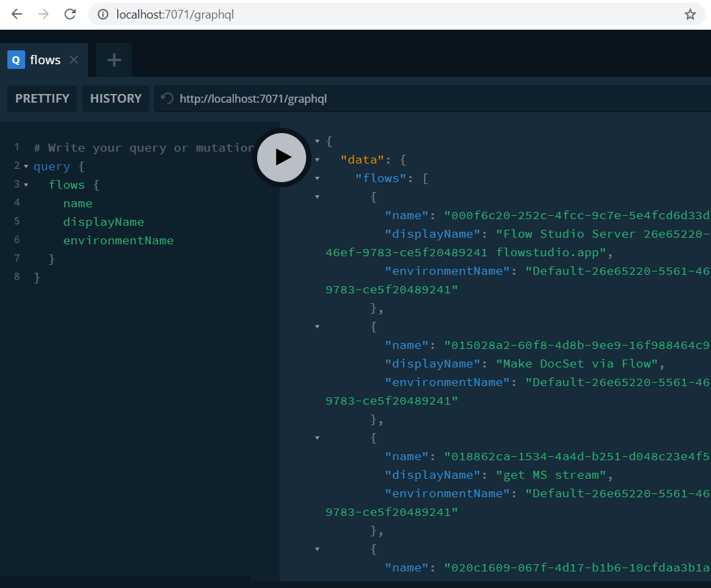Close the flows tab

click(74, 60)
